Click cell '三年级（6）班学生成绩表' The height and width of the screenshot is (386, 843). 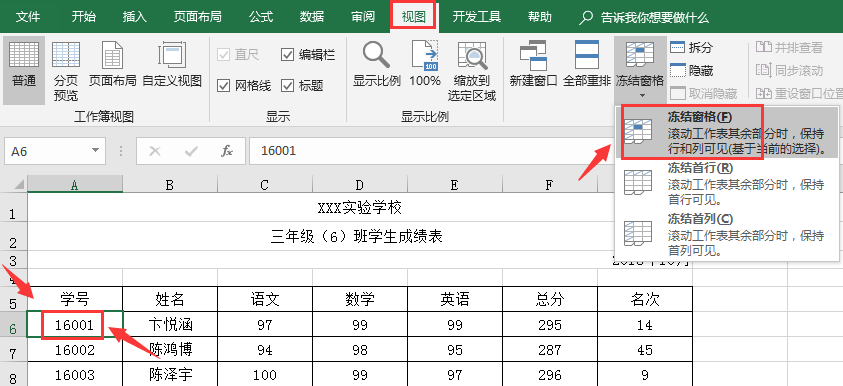tap(356, 237)
